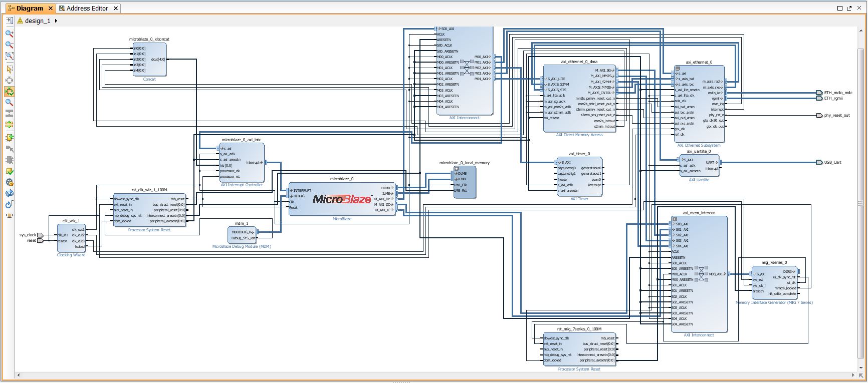Click the Collapse All icon
868x383 pixels.
click(x=9, y=114)
